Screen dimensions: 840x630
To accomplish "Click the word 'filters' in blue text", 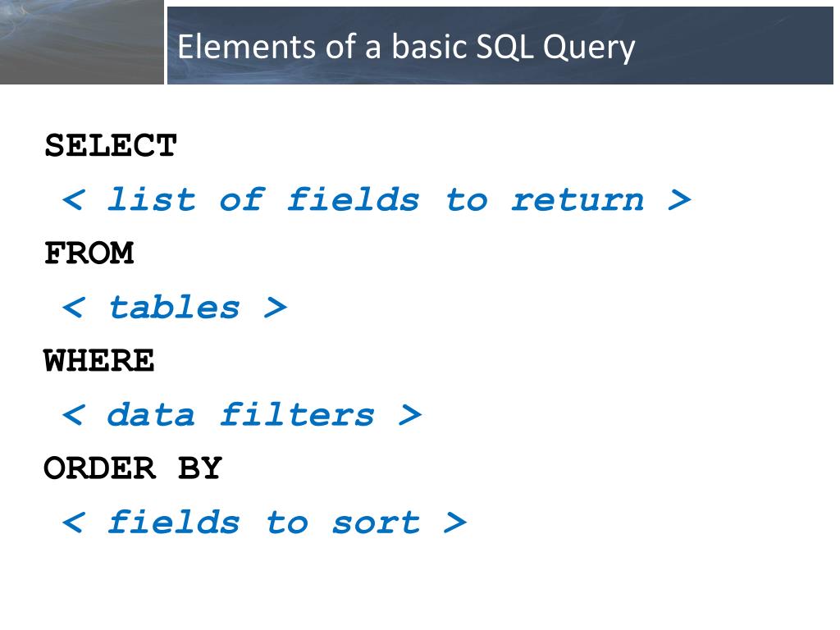I will pyautogui.click(x=297, y=415).
